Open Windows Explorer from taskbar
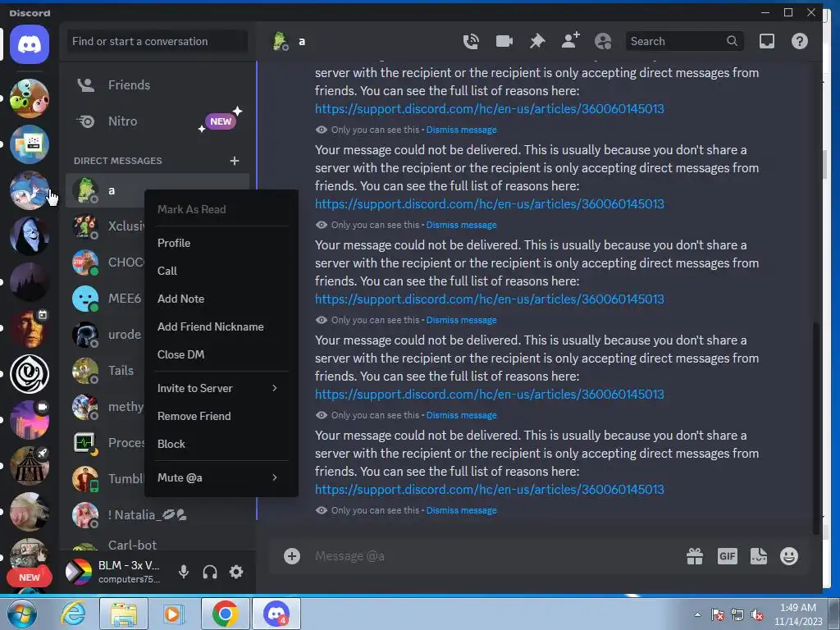 (x=124, y=614)
